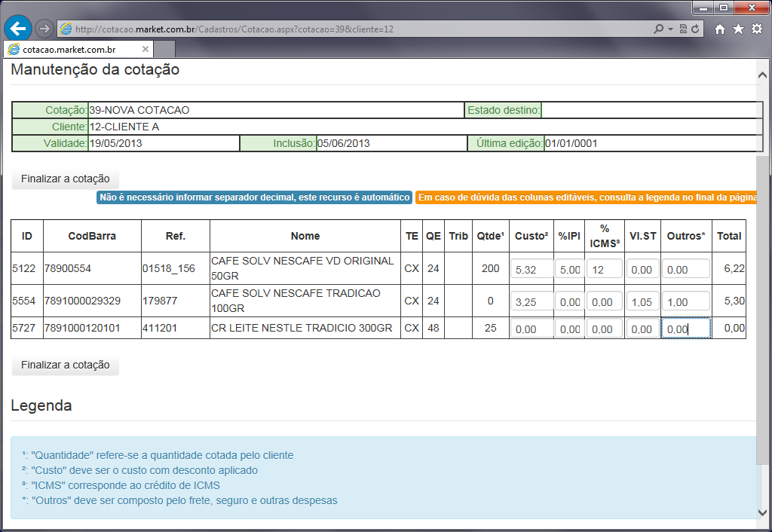Edit Outros field showing 1,00
Viewport: 772px width, 532px height.
click(x=686, y=301)
